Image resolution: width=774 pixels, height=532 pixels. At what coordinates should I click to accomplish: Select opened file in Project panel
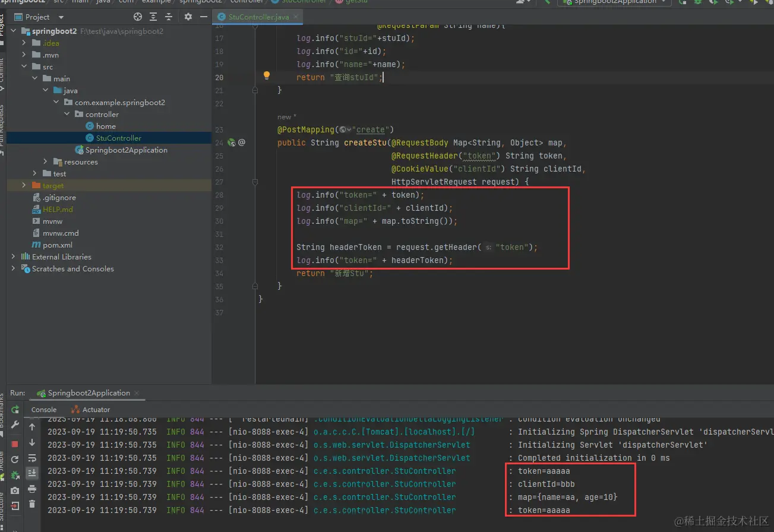(138, 17)
